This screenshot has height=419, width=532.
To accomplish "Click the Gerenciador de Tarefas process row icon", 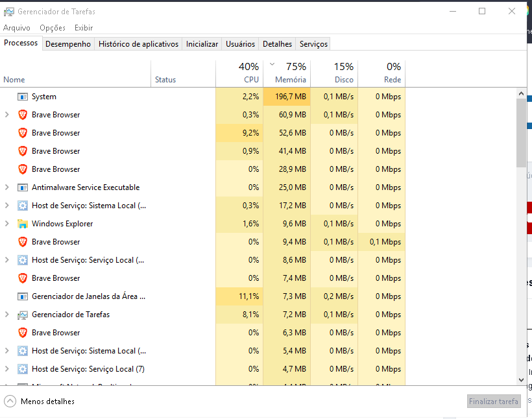I will point(23,315).
